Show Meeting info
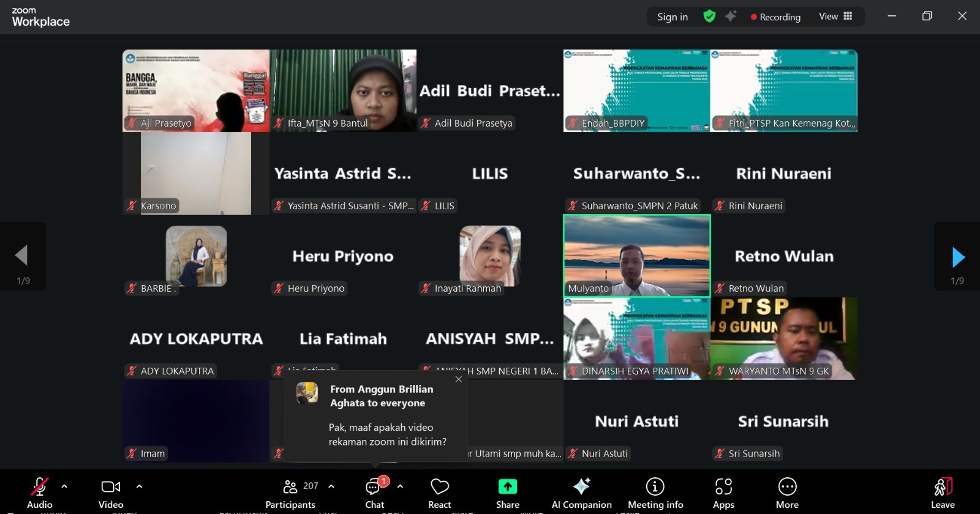Screen dimensions: 980x514 click(x=655, y=493)
